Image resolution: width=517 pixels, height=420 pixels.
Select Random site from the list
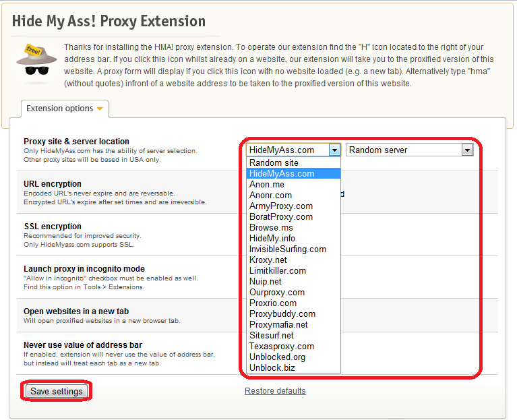(274, 162)
